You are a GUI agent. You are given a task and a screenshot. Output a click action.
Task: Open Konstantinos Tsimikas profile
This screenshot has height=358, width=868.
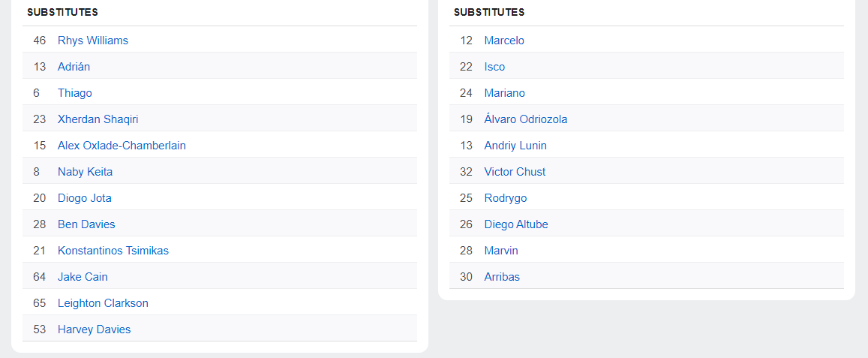(x=113, y=251)
